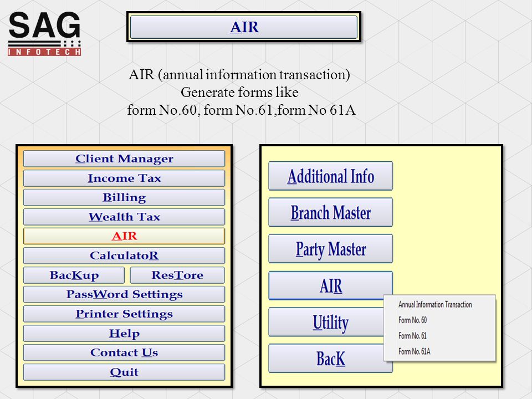Select Form No. 61A menu entry
The image size is (532, 399).
tap(439, 351)
